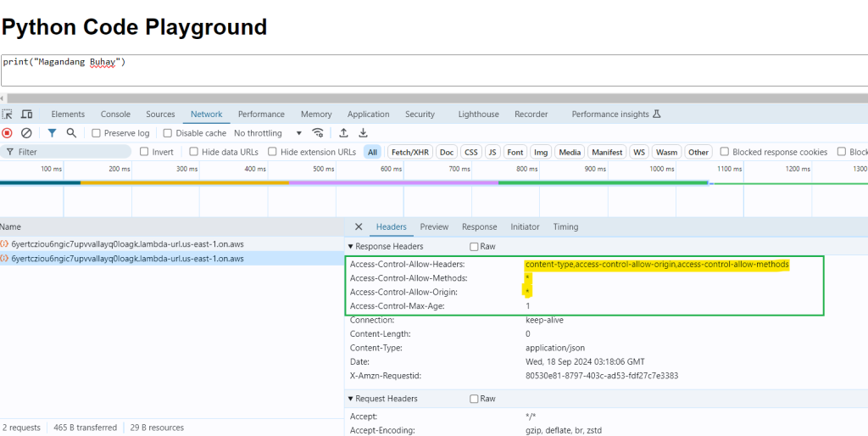Toggle the device toolbar icon
This screenshot has width=868, height=436.
(x=26, y=115)
